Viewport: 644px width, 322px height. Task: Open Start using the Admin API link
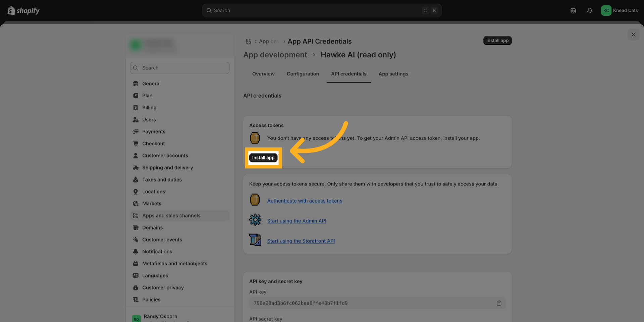[x=297, y=221]
